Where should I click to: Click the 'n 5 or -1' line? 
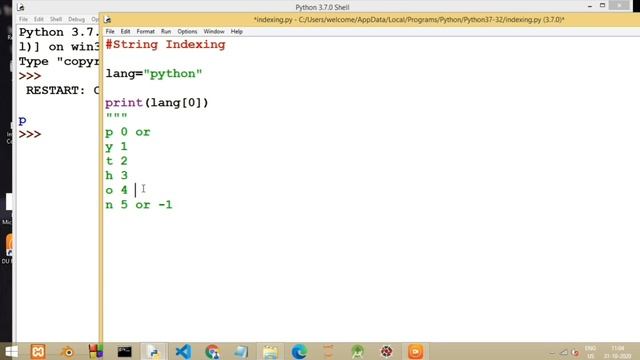[139, 204]
